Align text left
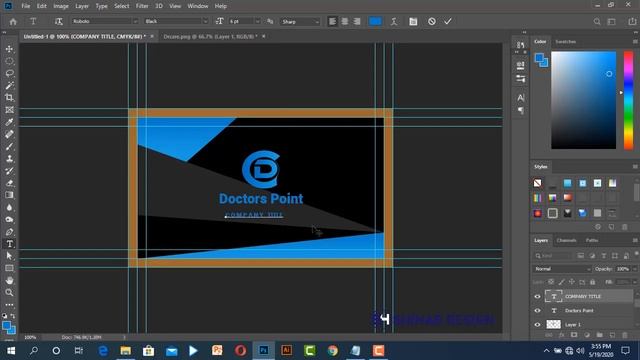The height and width of the screenshot is (360, 640). coord(333,22)
